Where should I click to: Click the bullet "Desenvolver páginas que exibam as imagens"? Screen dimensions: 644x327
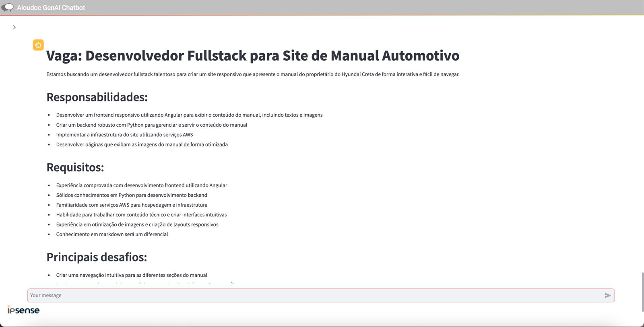click(142, 144)
